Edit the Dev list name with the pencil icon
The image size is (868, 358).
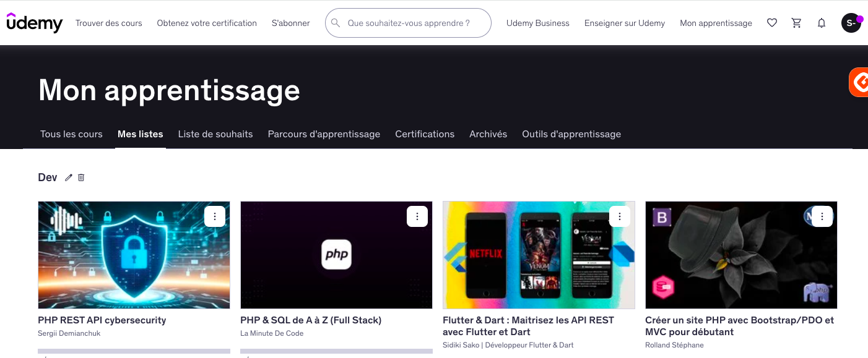coord(69,177)
